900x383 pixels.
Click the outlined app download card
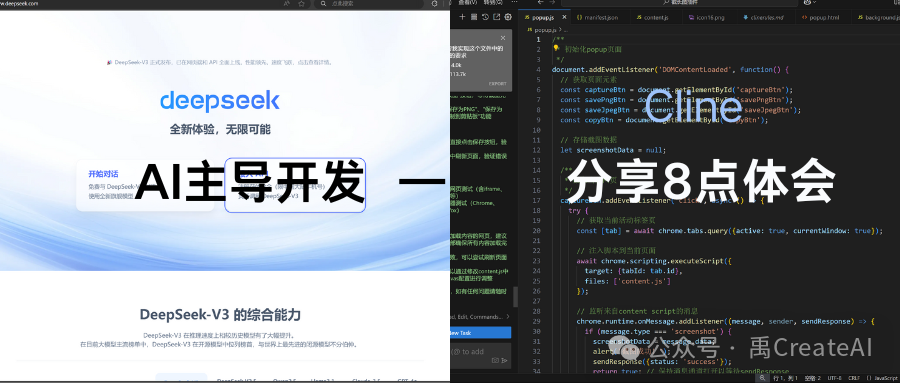pos(295,185)
